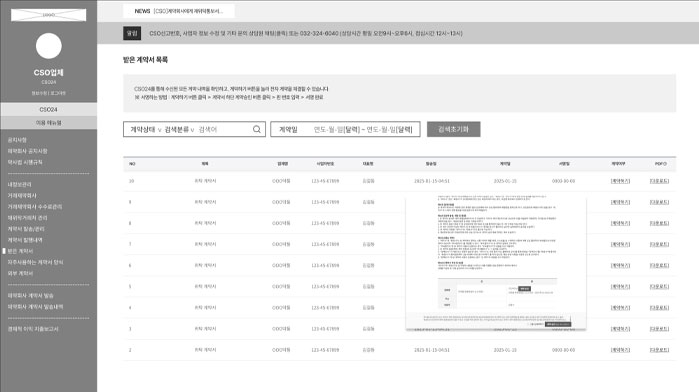Click [다운로드] link in row 5

[659, 286]
